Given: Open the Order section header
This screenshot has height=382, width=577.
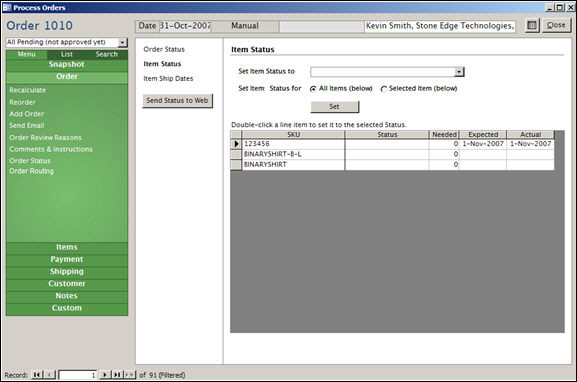Looking at the screenshot, I should point(67,77).
